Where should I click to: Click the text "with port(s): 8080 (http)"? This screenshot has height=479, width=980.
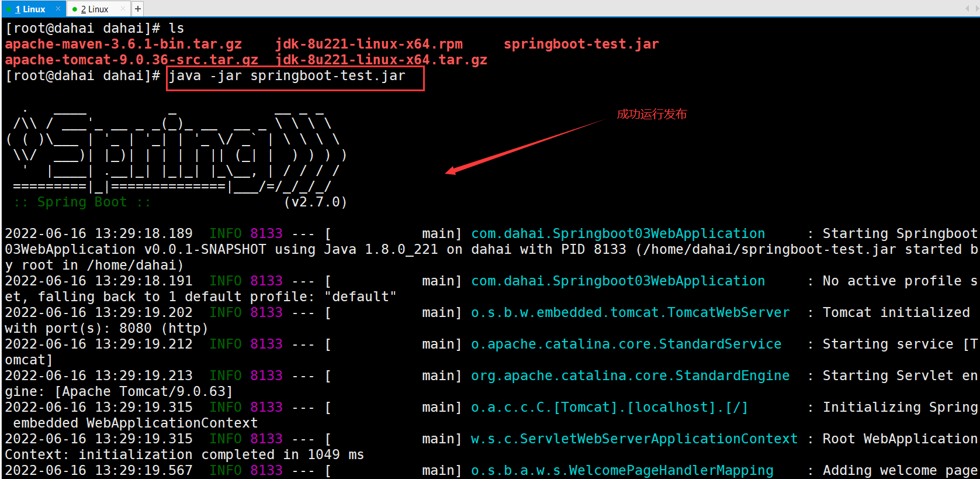pyautogui.click(x=106, y=329)
